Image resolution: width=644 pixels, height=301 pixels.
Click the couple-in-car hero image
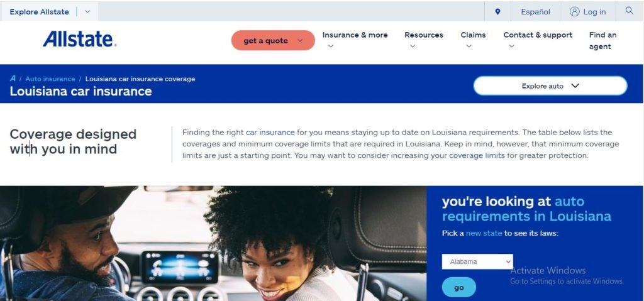click(x=213, y=244)
